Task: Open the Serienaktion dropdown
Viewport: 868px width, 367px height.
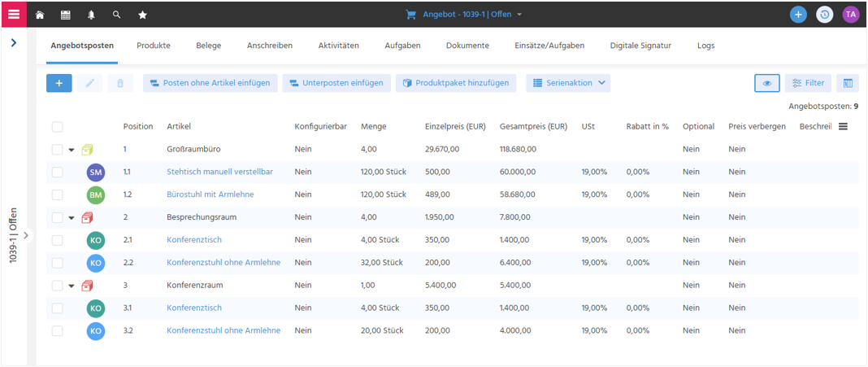Action: [568, 83]
